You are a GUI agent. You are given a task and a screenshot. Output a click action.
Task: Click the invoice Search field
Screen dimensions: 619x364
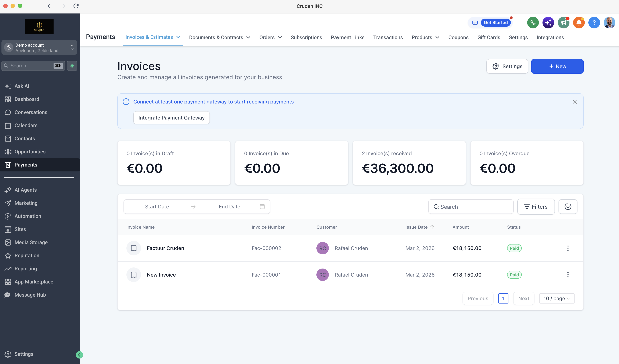coord(471,207)
